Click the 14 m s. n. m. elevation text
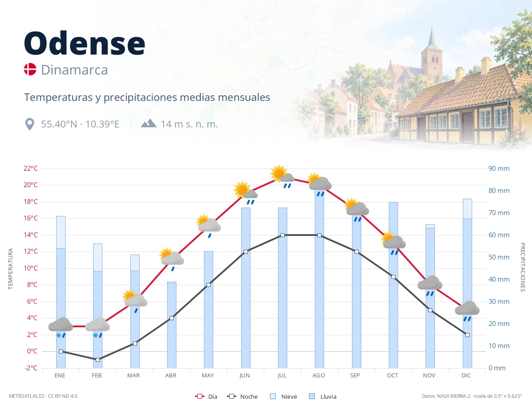532x408 pixels. [x=189, y=124]
